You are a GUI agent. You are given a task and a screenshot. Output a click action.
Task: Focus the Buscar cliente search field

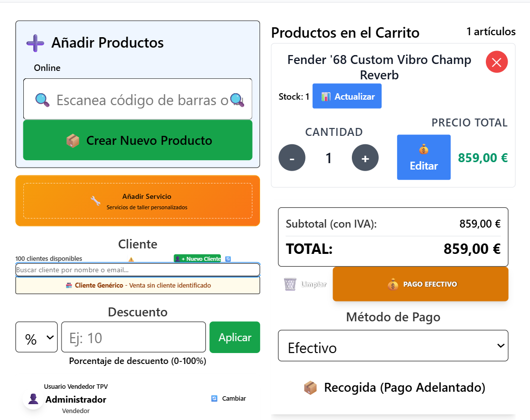(x=137, y=270)
